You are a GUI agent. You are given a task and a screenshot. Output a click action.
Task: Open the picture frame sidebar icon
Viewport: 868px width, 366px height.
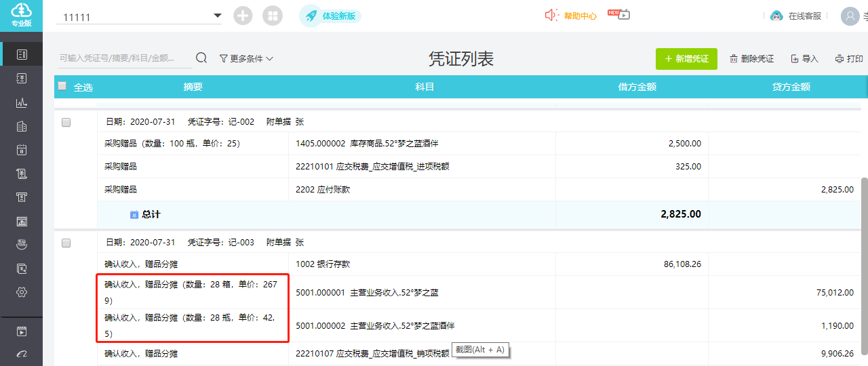[22, 221]
